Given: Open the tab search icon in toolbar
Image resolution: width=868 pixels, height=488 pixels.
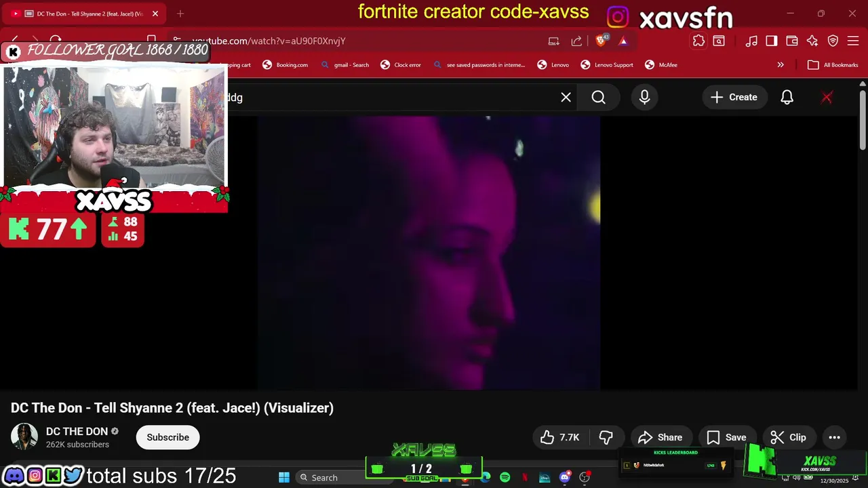Looking at the screenshot, I should (719, 41).
